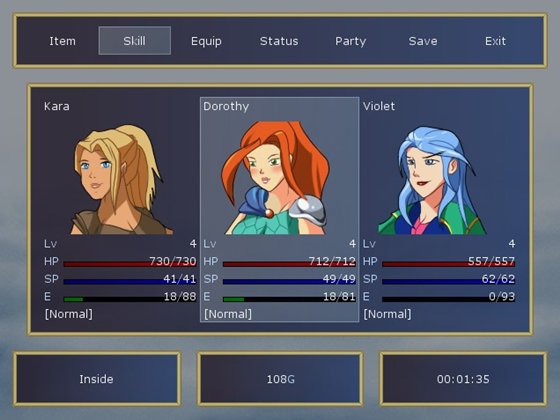The image size is (560, 420).
Task: Open the Item menu
Action: click(62, 41)
